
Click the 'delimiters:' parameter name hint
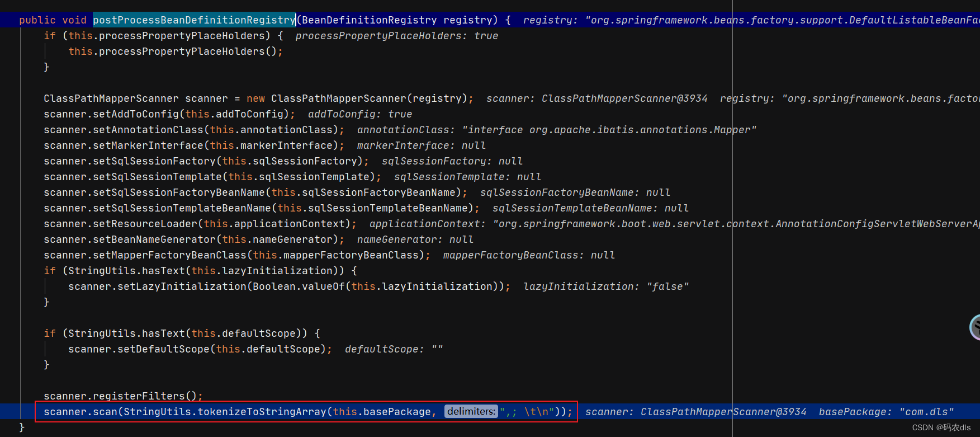(471, 411)
